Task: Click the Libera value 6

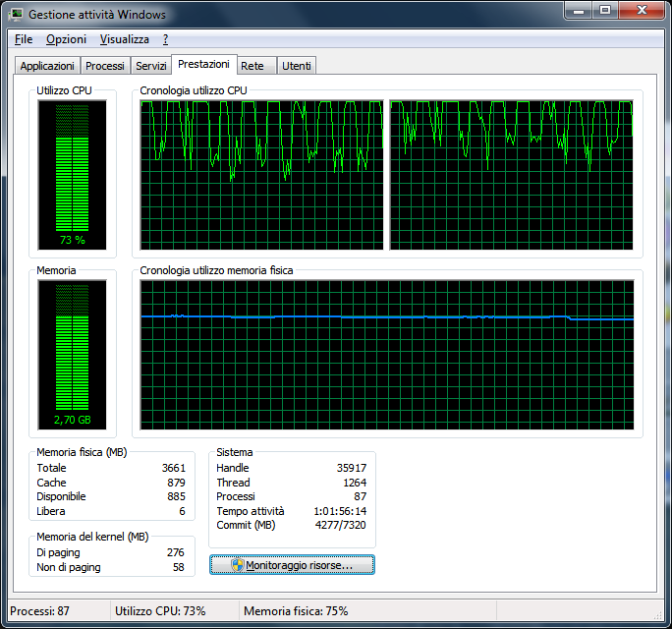Action: click(x=182, y=511)
